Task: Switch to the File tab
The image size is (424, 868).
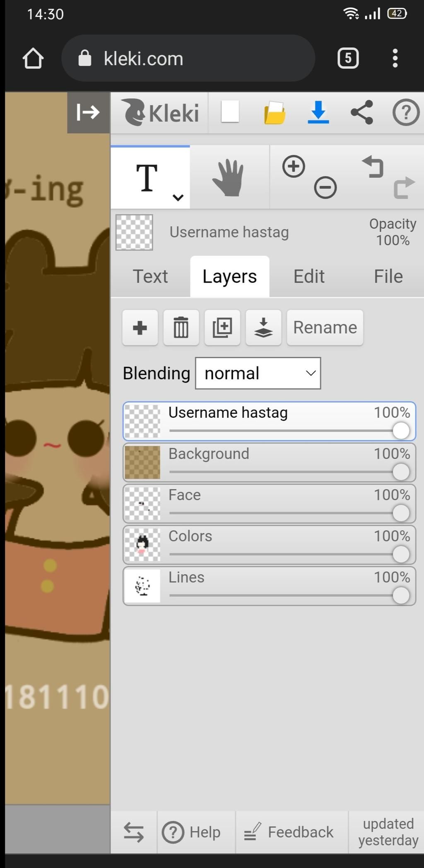Action: tap(388, 276)
